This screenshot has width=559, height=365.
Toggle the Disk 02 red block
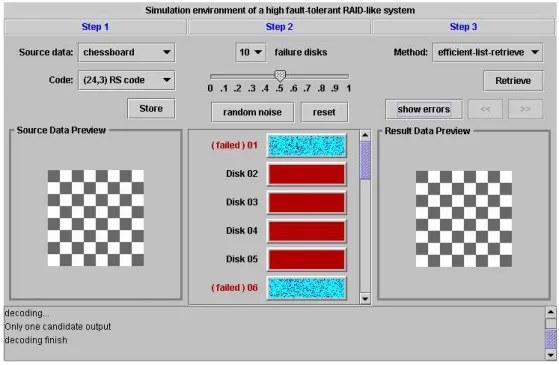click(x=306, y=174)
